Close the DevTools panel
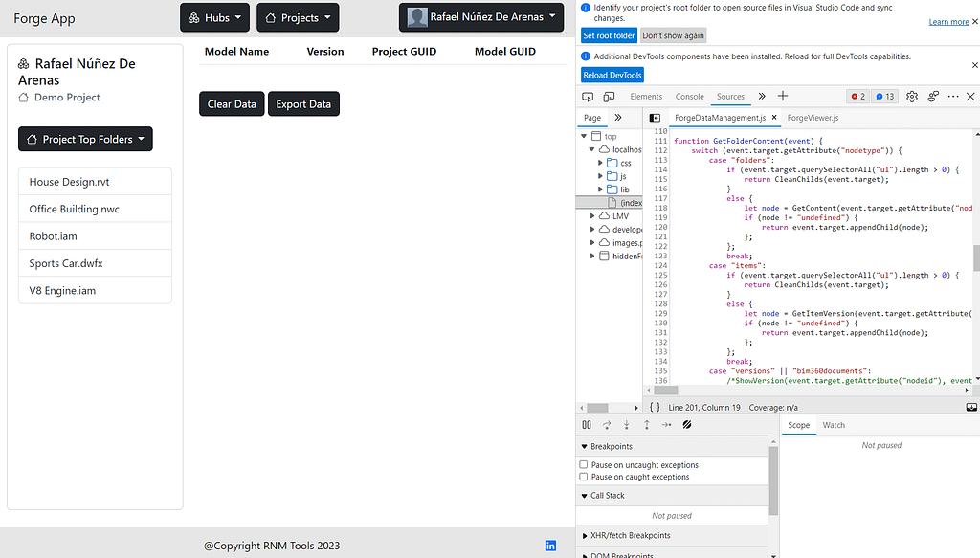The width and height of the screenshot is (980, 558). [x=970, y=97]
